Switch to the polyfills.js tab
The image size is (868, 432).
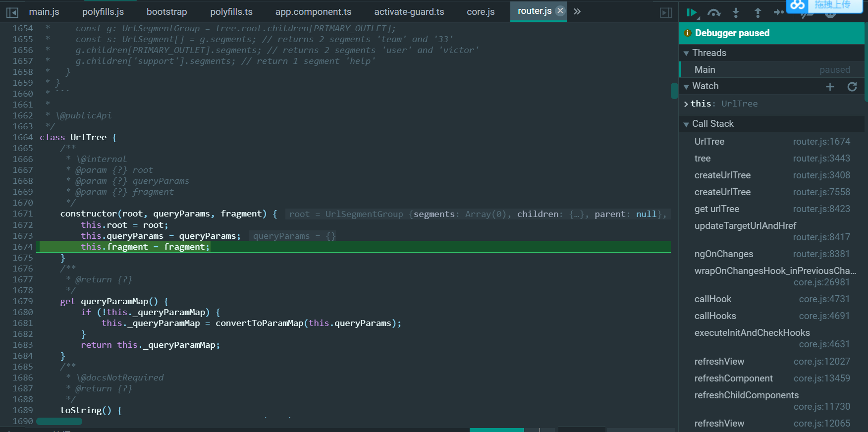(103, 12)
